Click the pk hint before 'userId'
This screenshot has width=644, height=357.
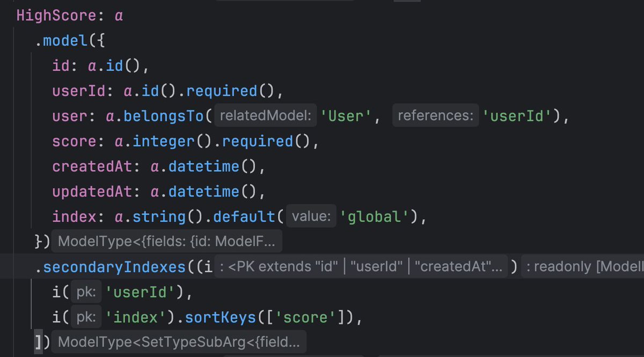(x=86, y=291)
